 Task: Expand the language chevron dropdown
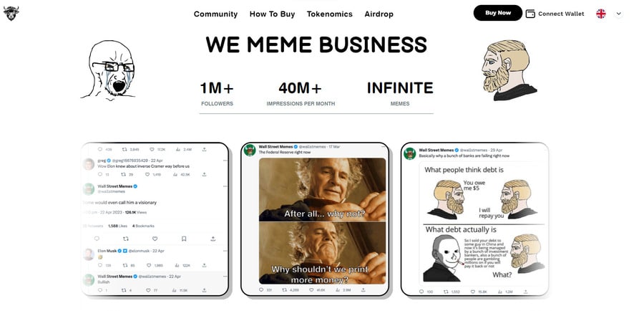(619, 14)
